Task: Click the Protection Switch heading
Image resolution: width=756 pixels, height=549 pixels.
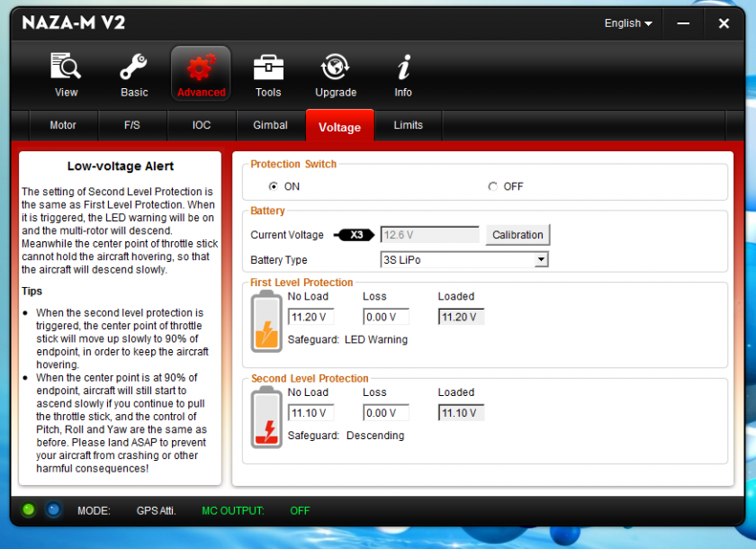Action: click(x=293, y=164)
